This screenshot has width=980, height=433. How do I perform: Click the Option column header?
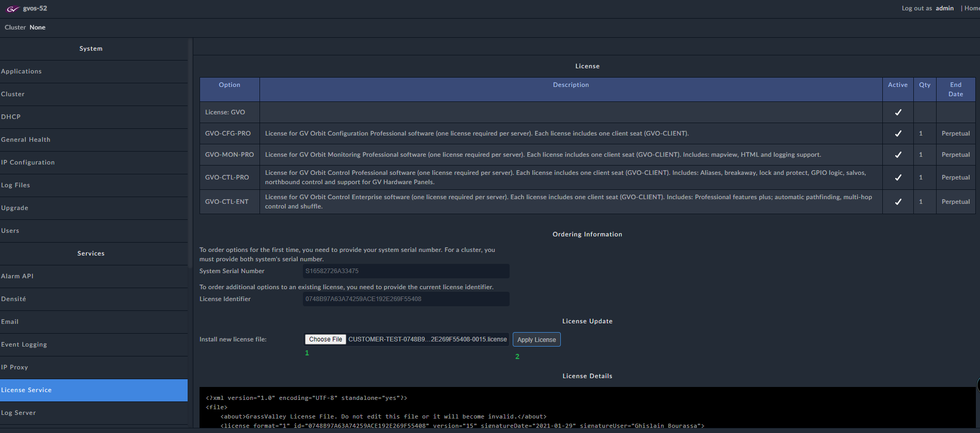click(x=229, y=89)
